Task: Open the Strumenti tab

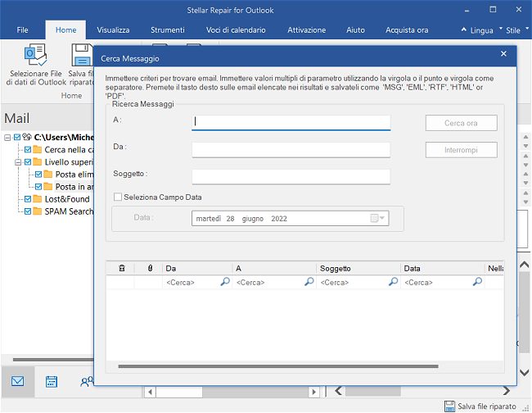Action: click(168, 29)
